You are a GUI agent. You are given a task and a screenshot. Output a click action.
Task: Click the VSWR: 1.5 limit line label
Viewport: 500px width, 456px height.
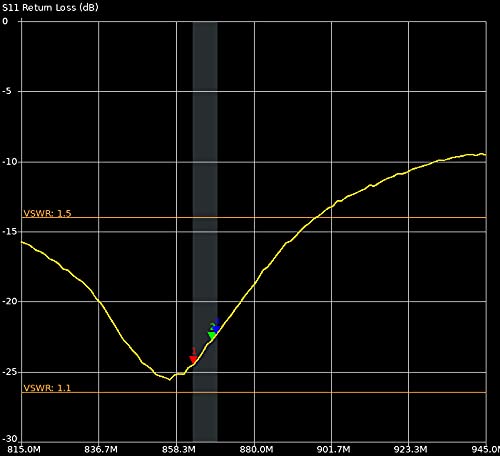click(x=47, y=213)
